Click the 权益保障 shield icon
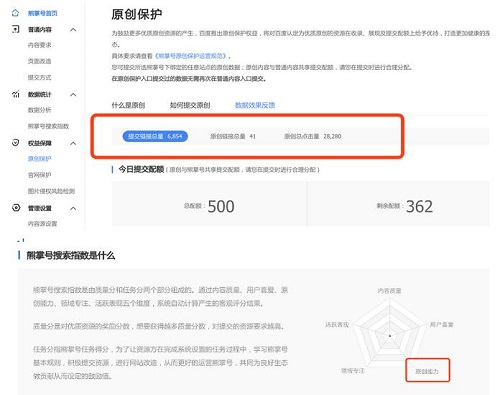The width and height of the screenshot is (500, 395). click(16, 143)
